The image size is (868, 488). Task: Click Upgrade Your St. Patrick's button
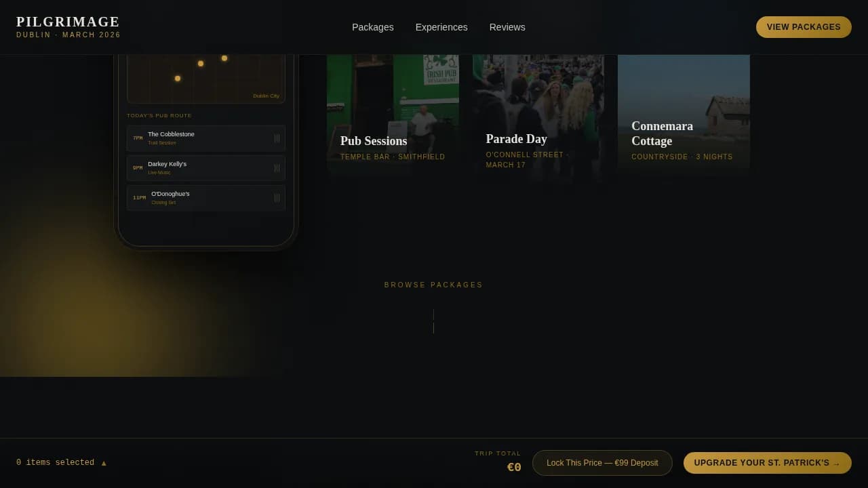point(768,463)
